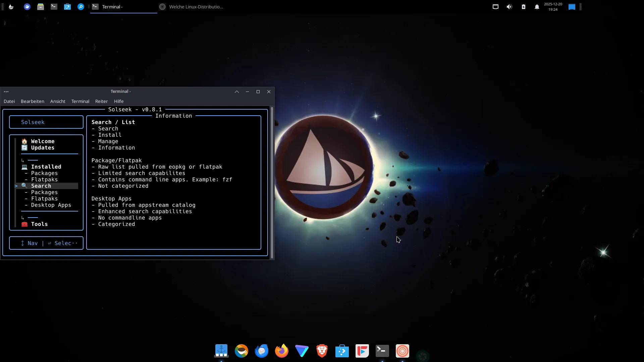Open the notifications bell icon
Viewport: 644px width, 362px height.
coord(537,7)
